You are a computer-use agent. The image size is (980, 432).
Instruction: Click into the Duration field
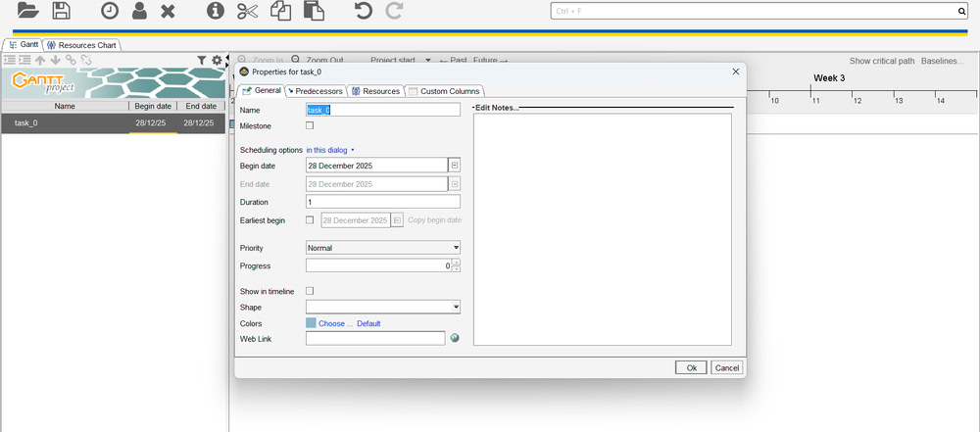(383, 202)
